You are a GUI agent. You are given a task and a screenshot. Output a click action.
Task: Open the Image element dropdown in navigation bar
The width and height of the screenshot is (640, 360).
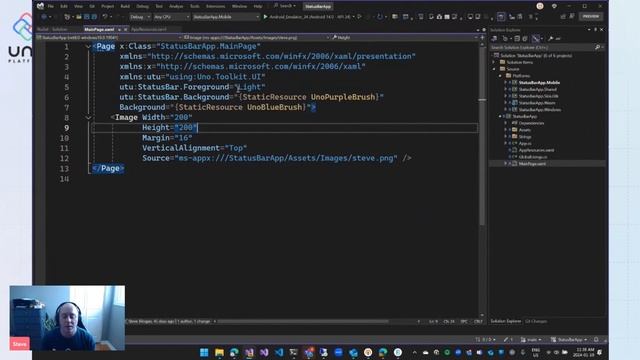(256, 38)
